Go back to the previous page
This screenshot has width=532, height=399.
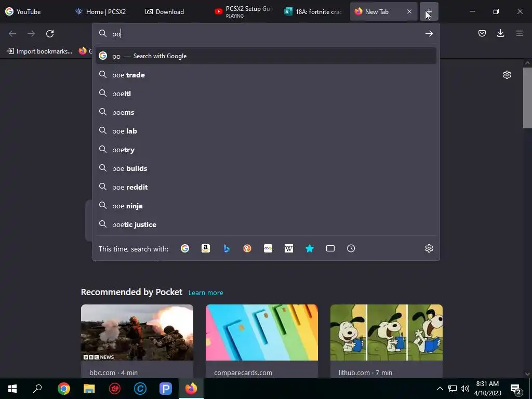(12, 34)
